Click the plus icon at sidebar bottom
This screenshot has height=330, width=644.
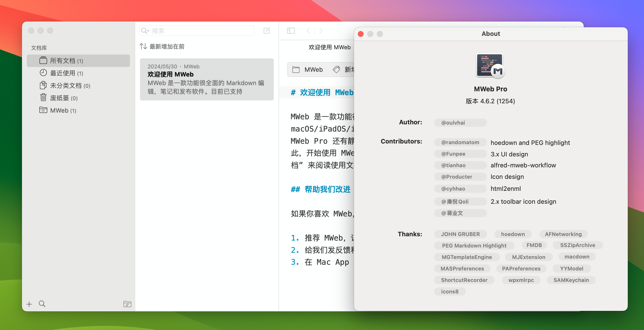29,304
